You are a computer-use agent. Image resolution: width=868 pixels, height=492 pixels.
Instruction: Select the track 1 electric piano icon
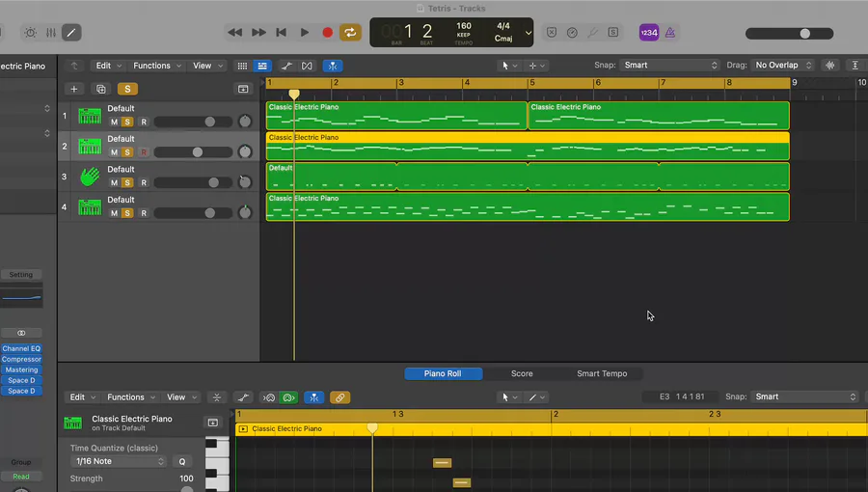90,116
